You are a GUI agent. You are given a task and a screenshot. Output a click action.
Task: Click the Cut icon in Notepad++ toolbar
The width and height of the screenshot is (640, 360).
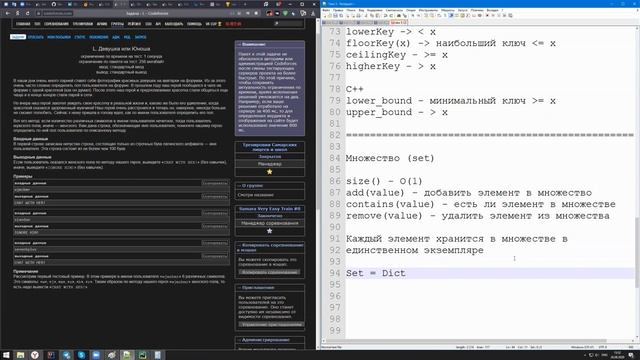(366, 16)
